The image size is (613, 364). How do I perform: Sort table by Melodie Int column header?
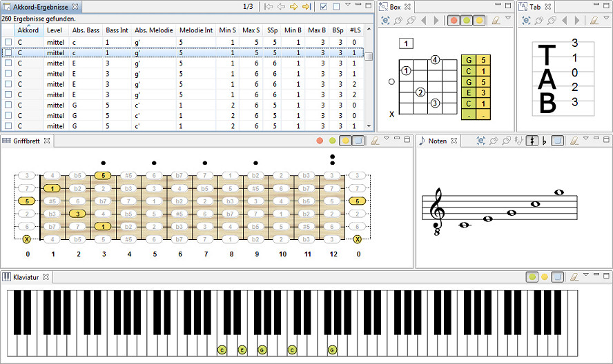[196, 30]
